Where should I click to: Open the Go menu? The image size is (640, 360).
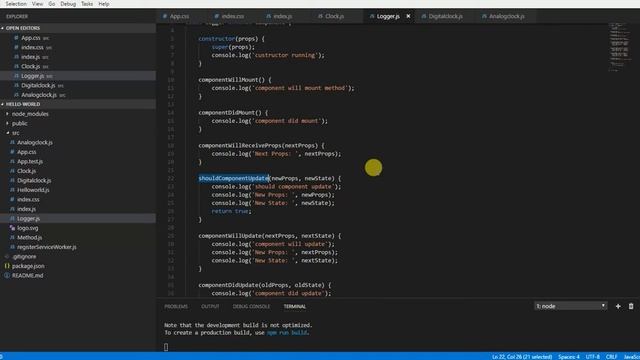pos(52,4)
